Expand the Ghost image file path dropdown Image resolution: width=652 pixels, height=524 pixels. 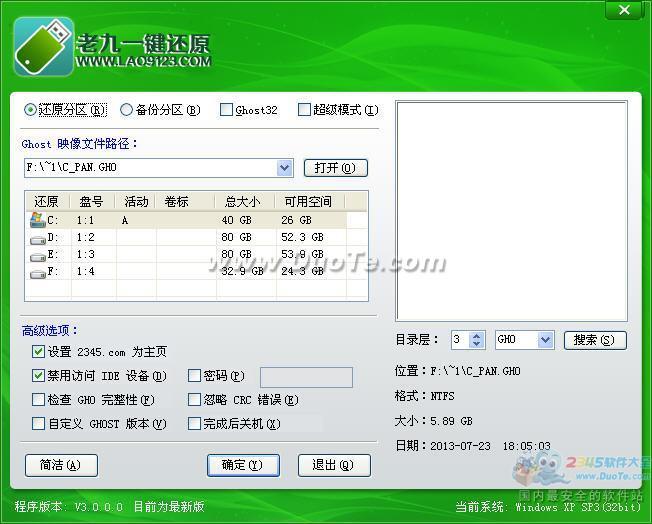[x=284, y=168]
